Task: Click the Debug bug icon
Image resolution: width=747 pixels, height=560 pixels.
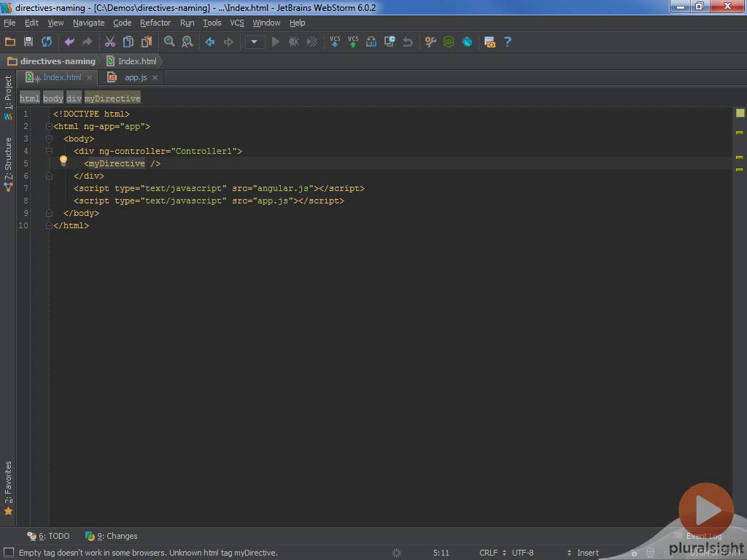Action: point(293,42)
